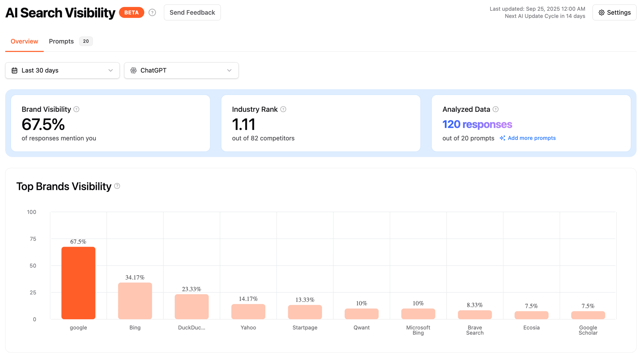Select the Overview tab
This screenshot has width=644, height=358.
24,41
